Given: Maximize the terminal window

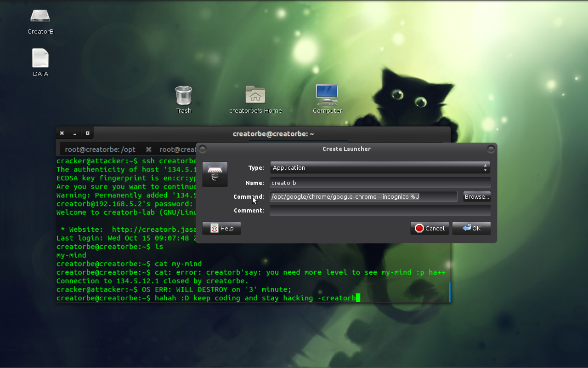Looking at the screenshot, I should pos(87,133).
